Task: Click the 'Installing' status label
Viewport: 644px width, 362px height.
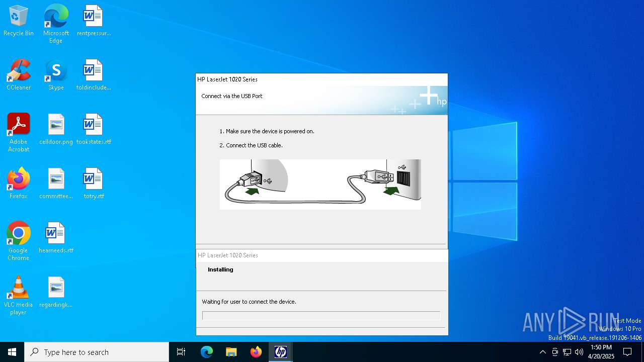Action: pyautogui.click(x=220, y=269)
